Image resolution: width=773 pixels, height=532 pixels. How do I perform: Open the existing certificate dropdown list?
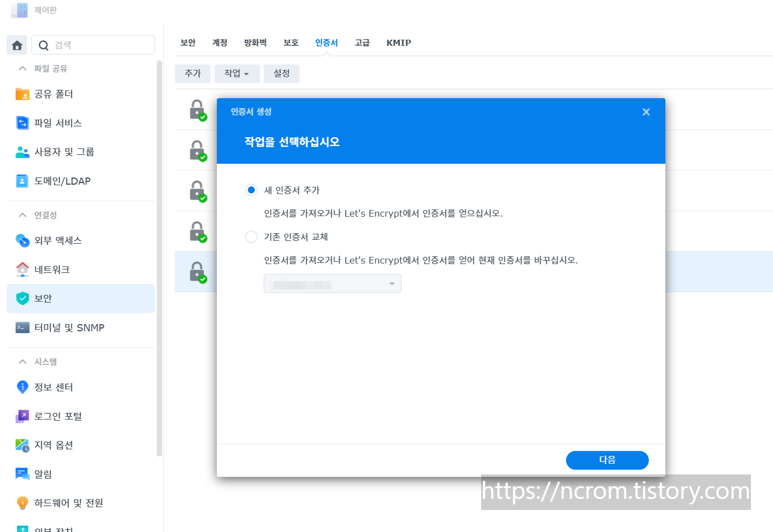333,283
